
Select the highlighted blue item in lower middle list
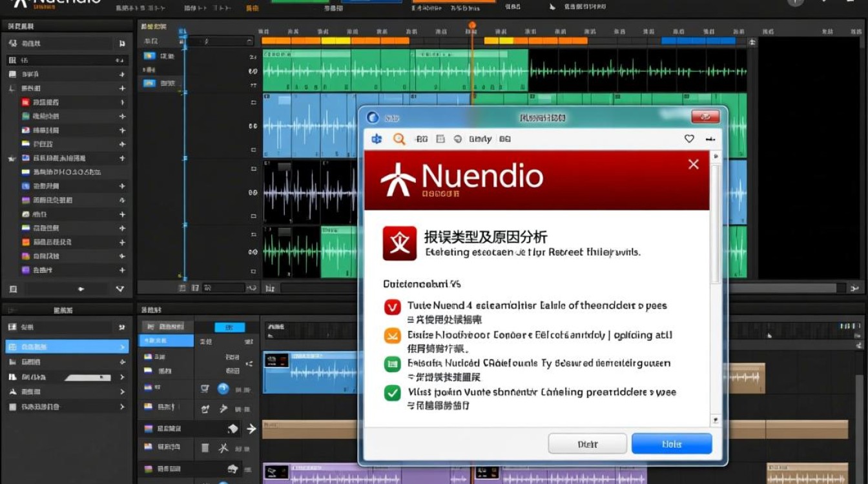(166, 341)
